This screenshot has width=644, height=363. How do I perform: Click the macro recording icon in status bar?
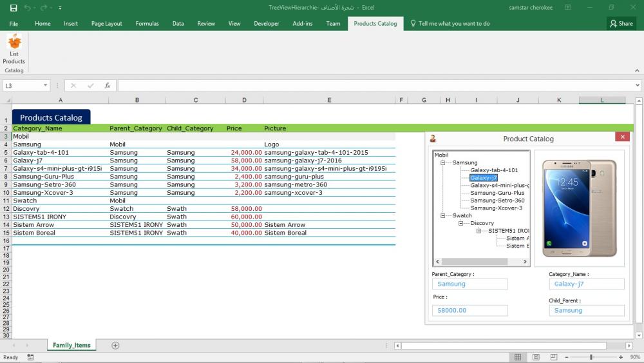pyautogui.click(x=30, y=357)
